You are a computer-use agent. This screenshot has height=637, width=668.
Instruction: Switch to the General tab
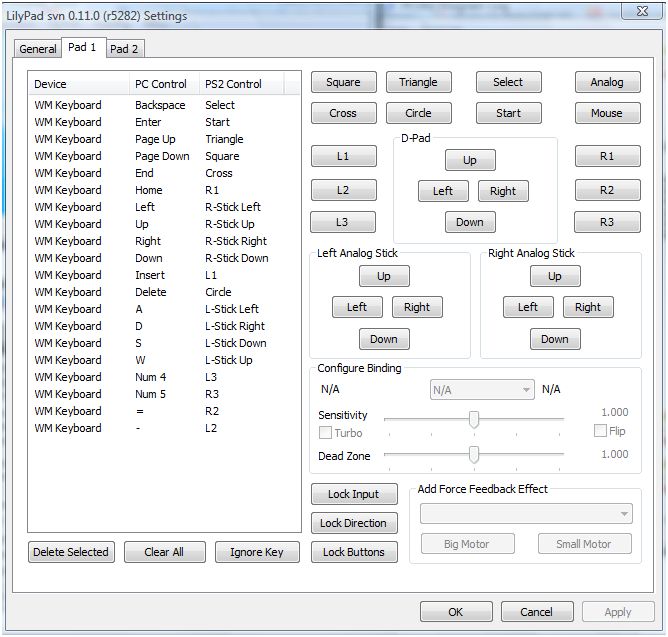point(37,49)
